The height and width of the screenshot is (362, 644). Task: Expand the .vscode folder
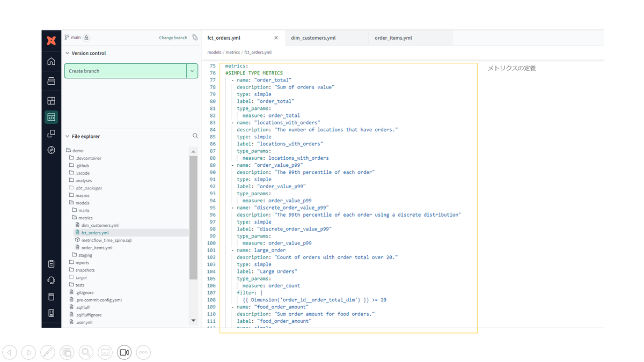[x=79, y=173]
